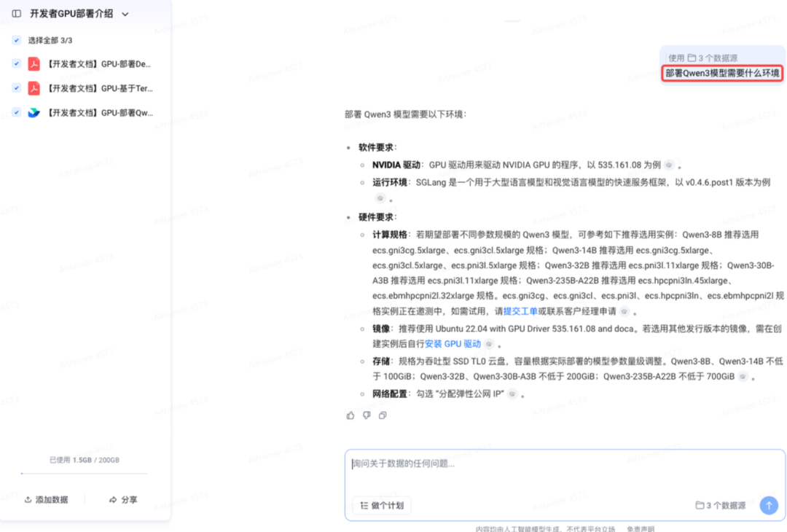Expand the 开发者GPU部署介绍 title dropdown
Viewport: 787px width, 532px height.
125,14
